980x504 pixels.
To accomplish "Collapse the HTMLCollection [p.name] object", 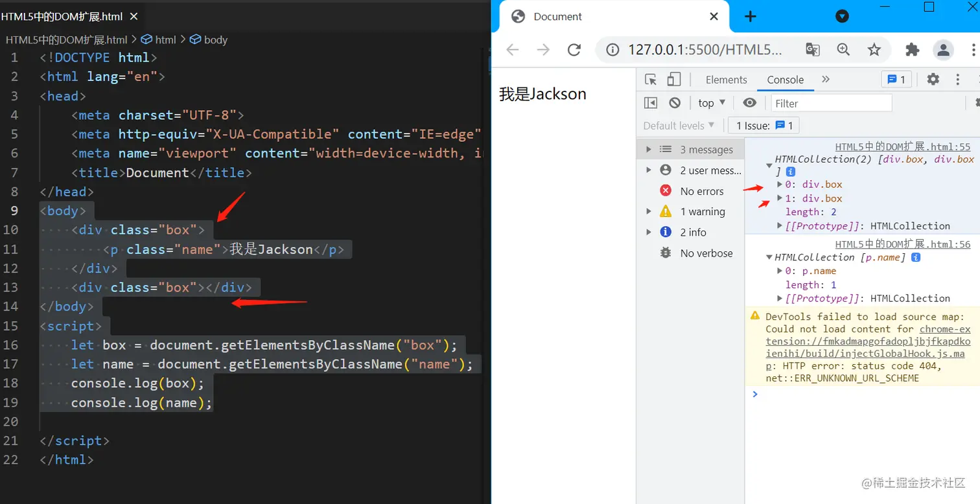I will (x=769, y=257).
